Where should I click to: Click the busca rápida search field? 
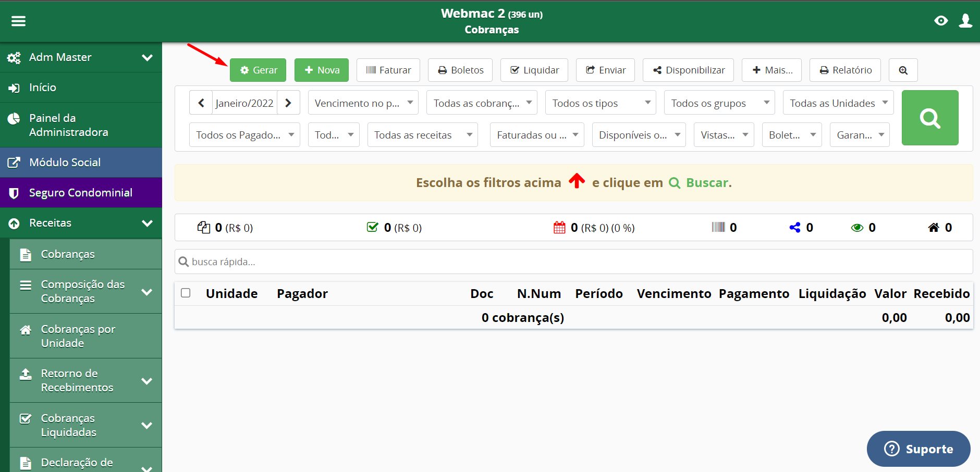[x=573, y=262]
